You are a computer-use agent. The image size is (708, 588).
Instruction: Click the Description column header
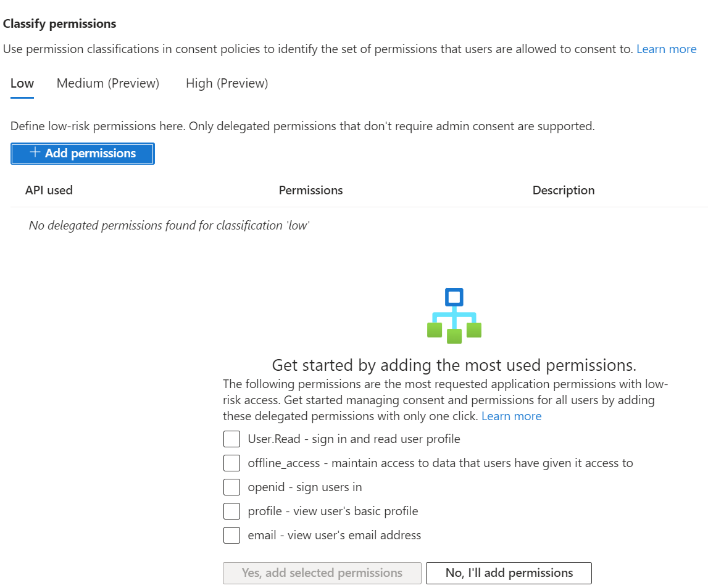563,190
